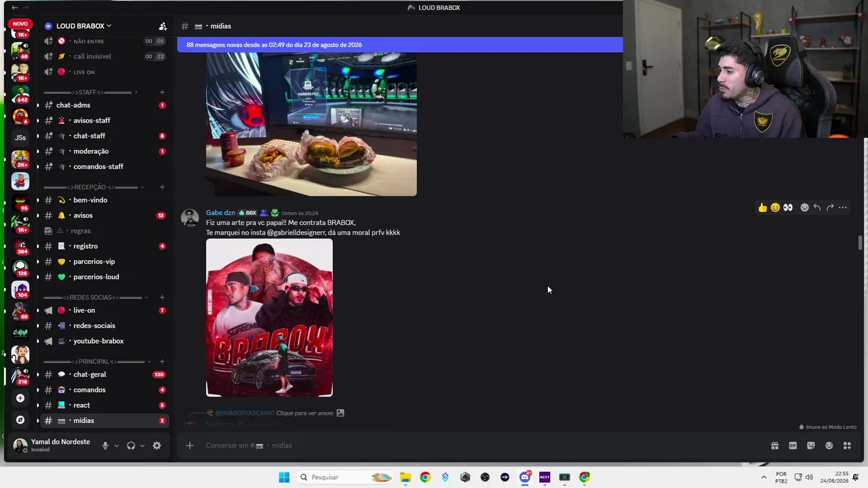Viewport: 868px width, 488px height.
Task: Open the server with 104 badge
Action: [20, 289]
